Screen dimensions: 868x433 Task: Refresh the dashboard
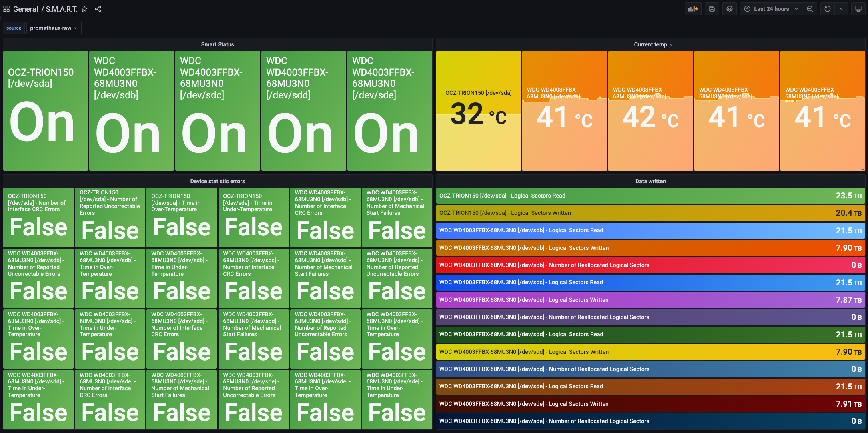[x=828, y=9]
